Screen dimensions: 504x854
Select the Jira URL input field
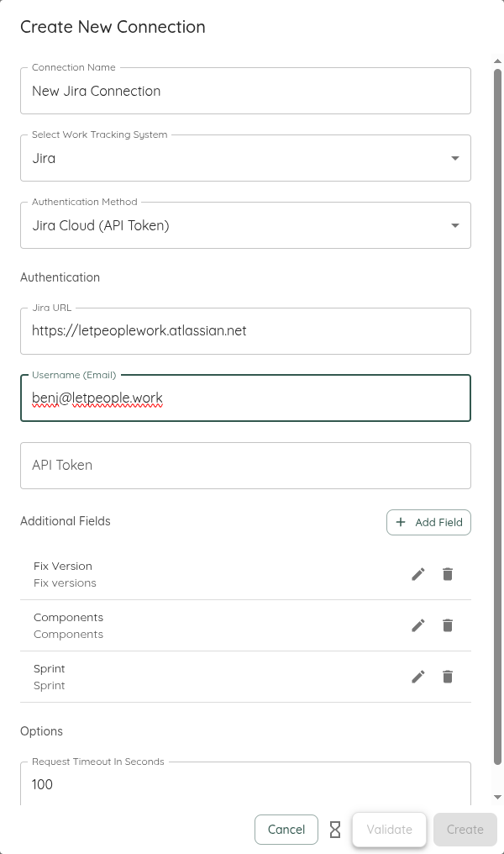[x=245, y=330]
